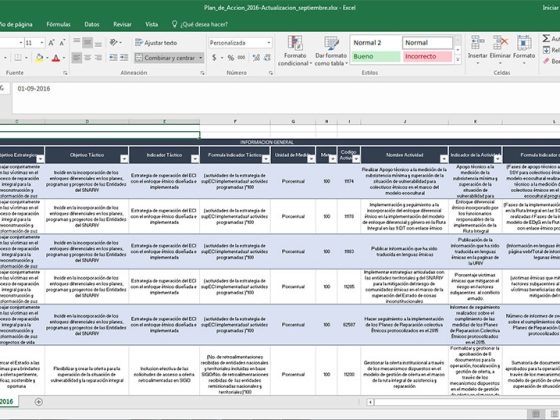Open Combinar y centrar dropdown arrow
560x420 pixels.
200,58
